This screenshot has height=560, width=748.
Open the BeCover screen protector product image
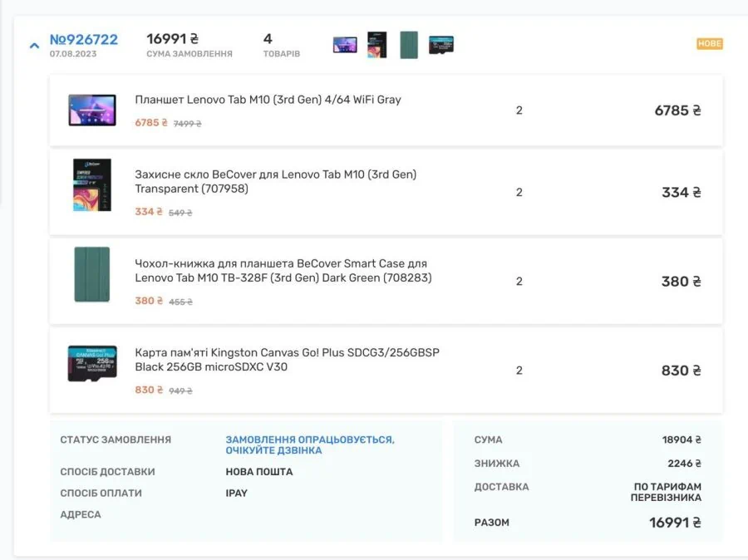(x=92, y=185)
